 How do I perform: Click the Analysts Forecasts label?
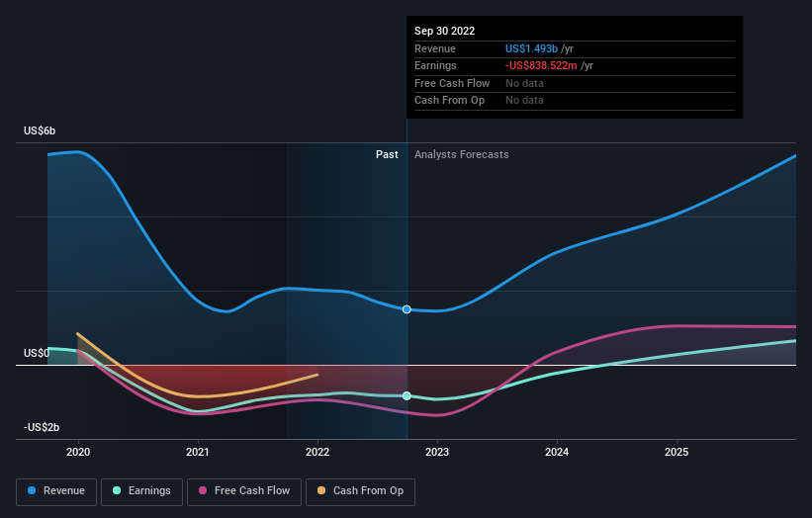point(462,155)
